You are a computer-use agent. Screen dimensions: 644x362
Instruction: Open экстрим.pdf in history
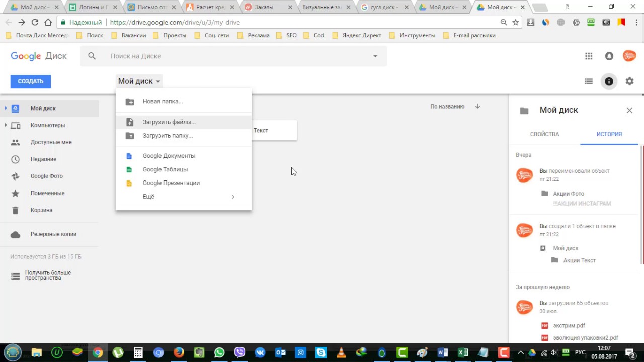click(x=569, y=326)
